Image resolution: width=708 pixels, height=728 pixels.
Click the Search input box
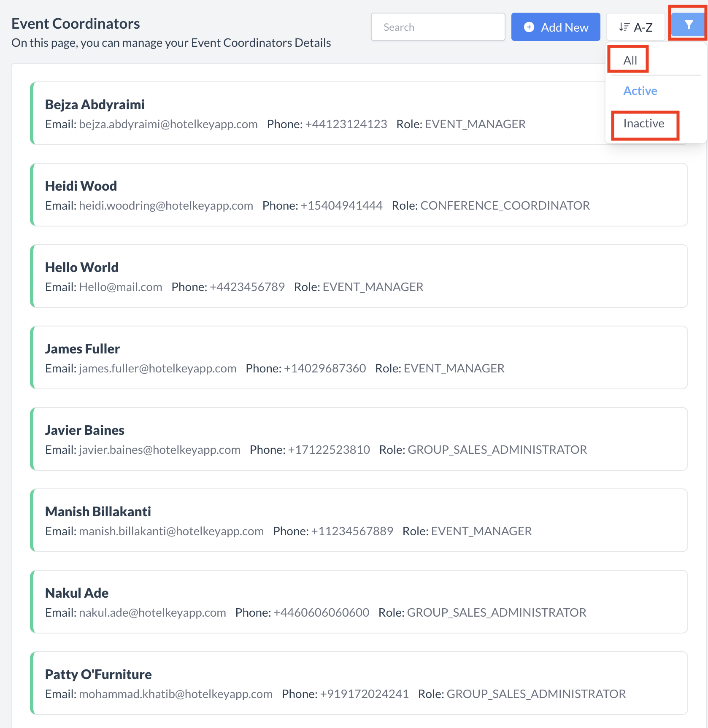tap(438, 27)
